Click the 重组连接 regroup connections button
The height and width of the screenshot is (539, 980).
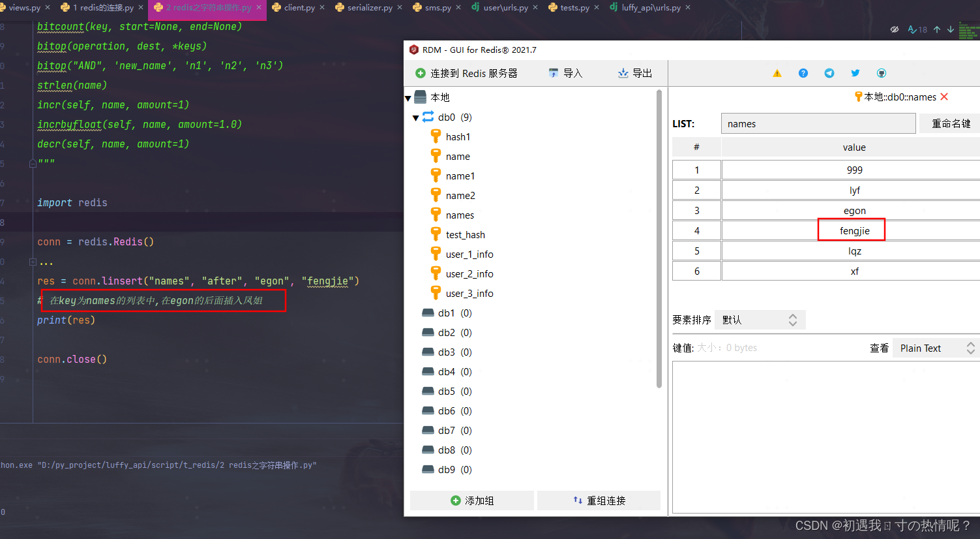[x=599, y=501]
